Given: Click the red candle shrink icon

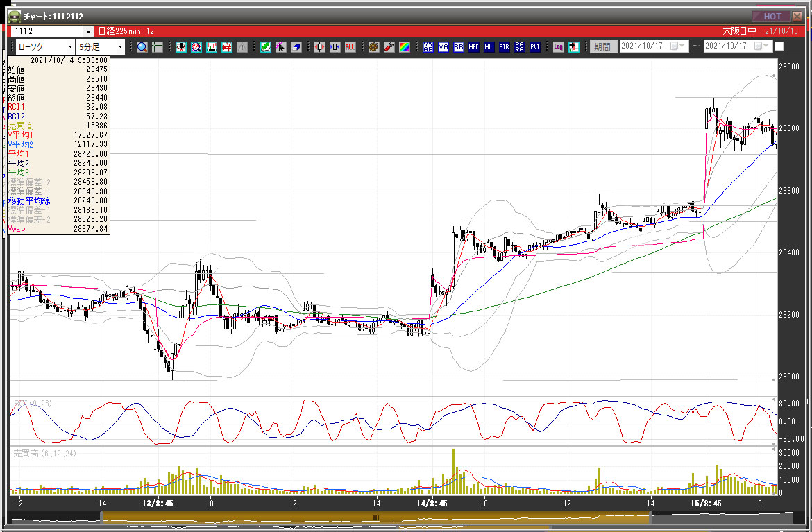Looking at the screenshot, I should [x=319, y=47].
